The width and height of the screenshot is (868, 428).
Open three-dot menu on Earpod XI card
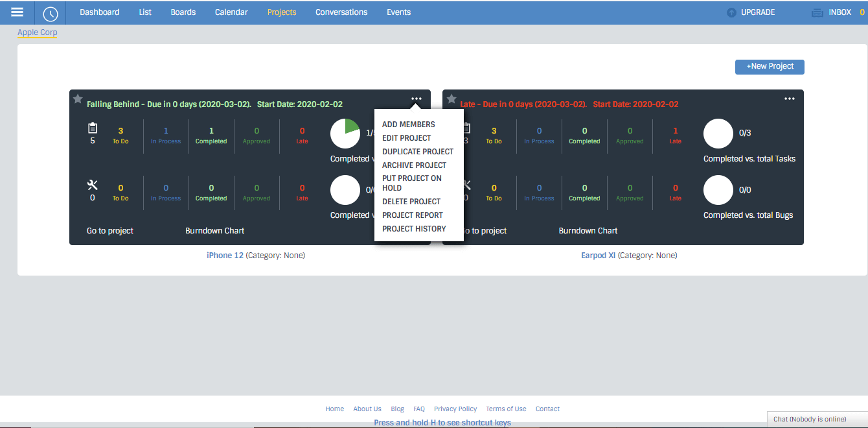[x=789, y=99]
